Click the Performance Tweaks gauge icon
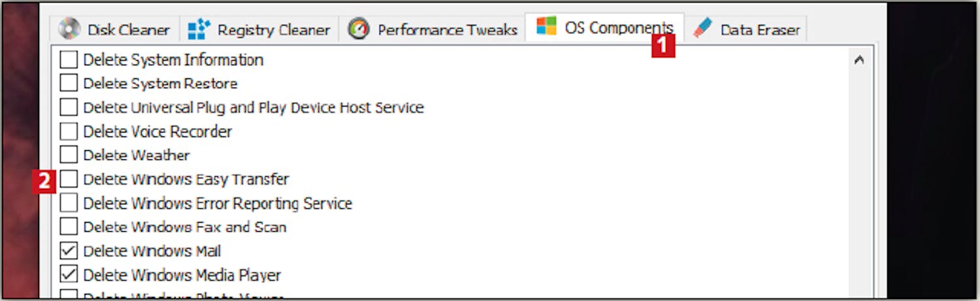The height and width of the screenshot is (301, 980). (359, 29)
